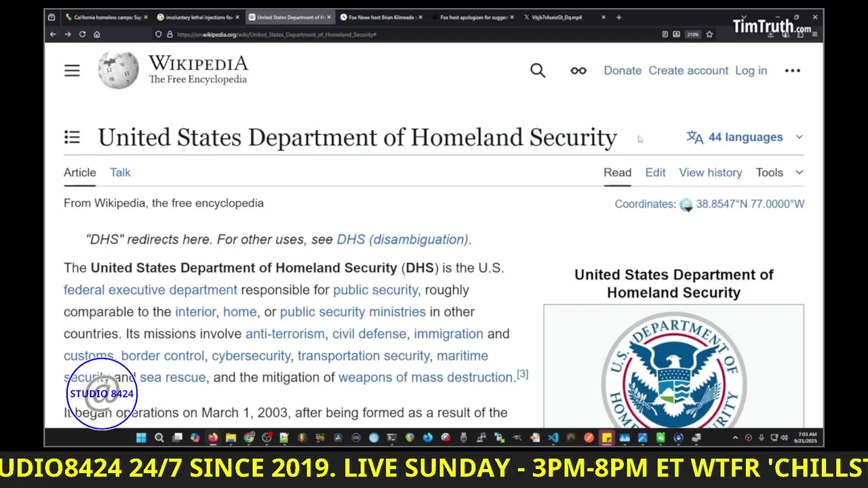The image size is (868, 488).
Task: Click the browser URL address bar
Action: pos(407,34)
